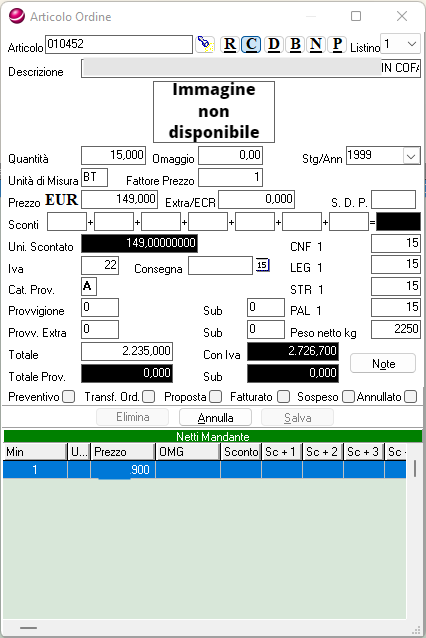This screenshot has height=638, width=426.
Task: Open the Note button
Action: click(383, 363)
